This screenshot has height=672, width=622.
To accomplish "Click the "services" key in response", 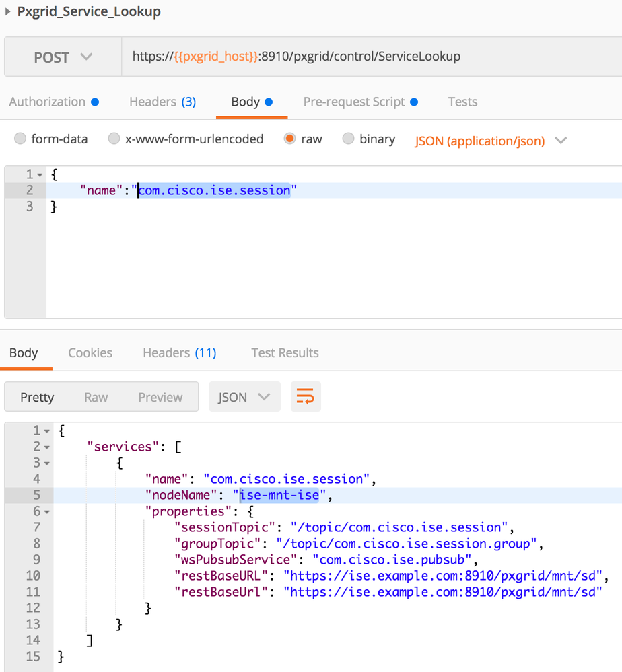I will tap(123, 447).
